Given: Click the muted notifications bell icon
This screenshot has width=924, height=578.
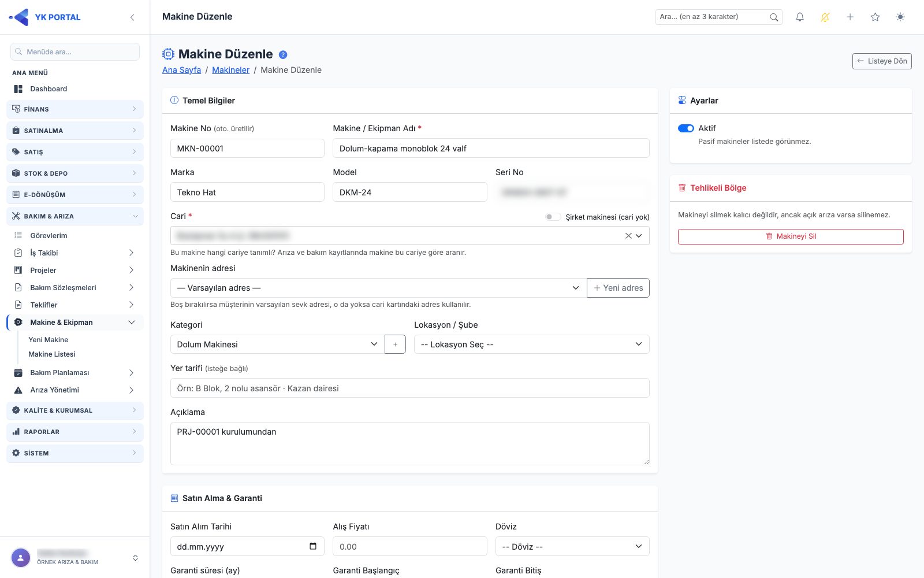Looking at the screenshot, I should 825,17.
